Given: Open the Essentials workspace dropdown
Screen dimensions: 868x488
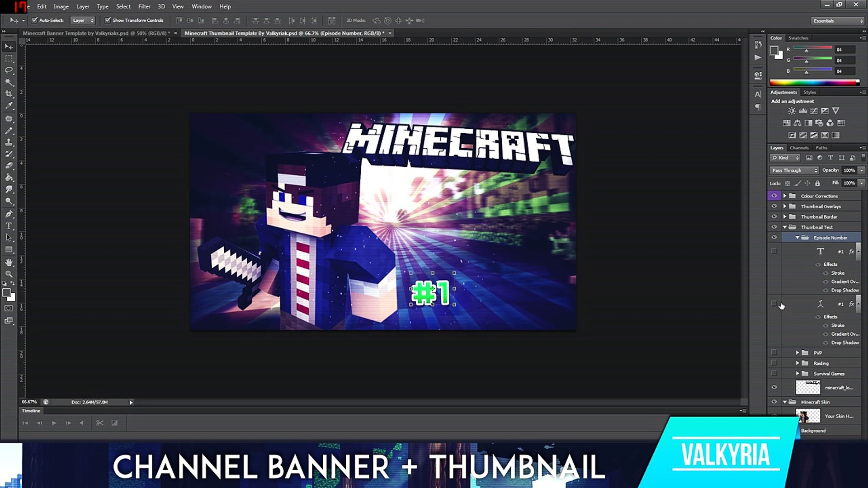Looking at the screenshot, I should pyautogui.click(x=837, y=21).
